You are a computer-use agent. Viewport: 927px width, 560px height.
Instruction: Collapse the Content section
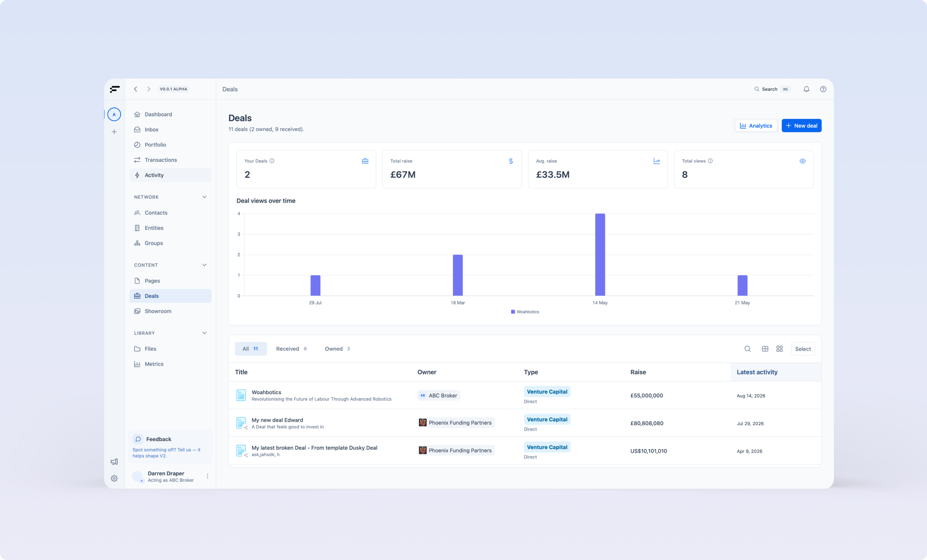tap(204, 265)
